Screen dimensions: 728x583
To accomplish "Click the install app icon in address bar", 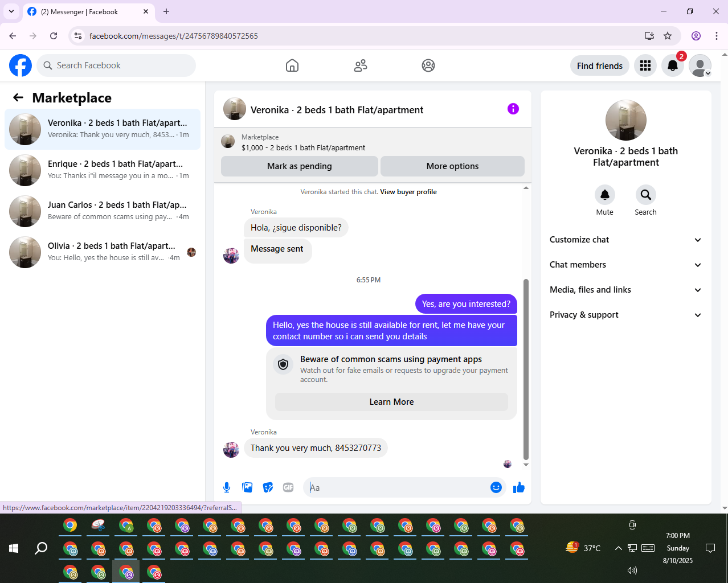I will tap(649, 36).
